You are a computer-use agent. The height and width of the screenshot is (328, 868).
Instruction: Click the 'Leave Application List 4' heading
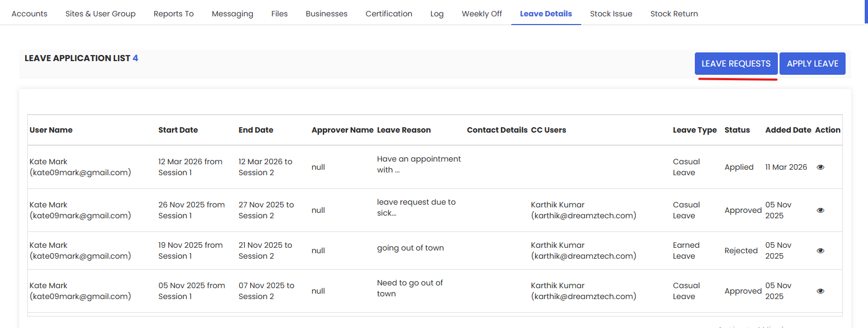point(81,58)
